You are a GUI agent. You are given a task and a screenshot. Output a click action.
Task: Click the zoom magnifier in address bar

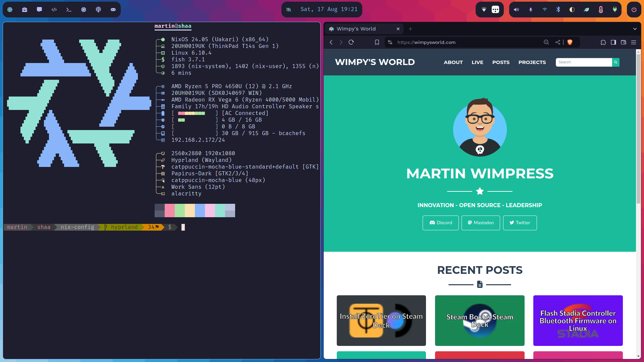click(x=546, y=42)
